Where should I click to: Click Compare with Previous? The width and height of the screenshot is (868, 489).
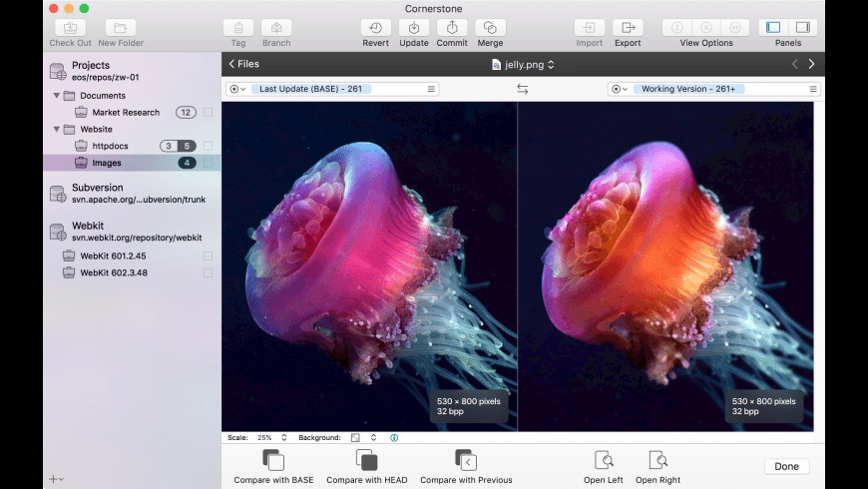coord(466,467)
